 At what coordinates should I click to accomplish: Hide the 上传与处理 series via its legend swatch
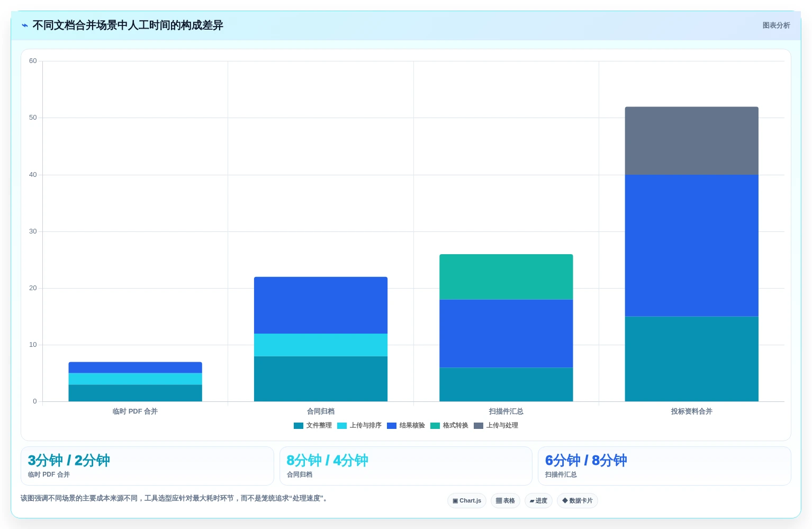[479, 426]
